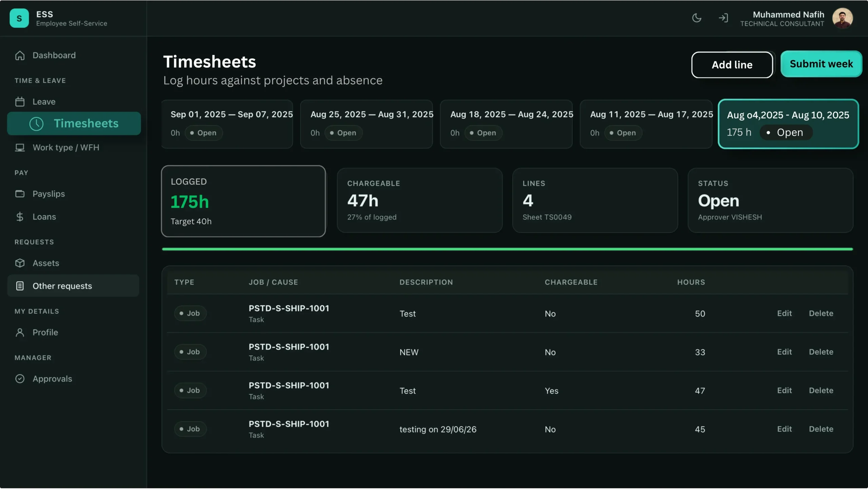This screenshot has width=868, height=490.
Task: Open Work type / WFH section
Action: [x=73, y=148]
